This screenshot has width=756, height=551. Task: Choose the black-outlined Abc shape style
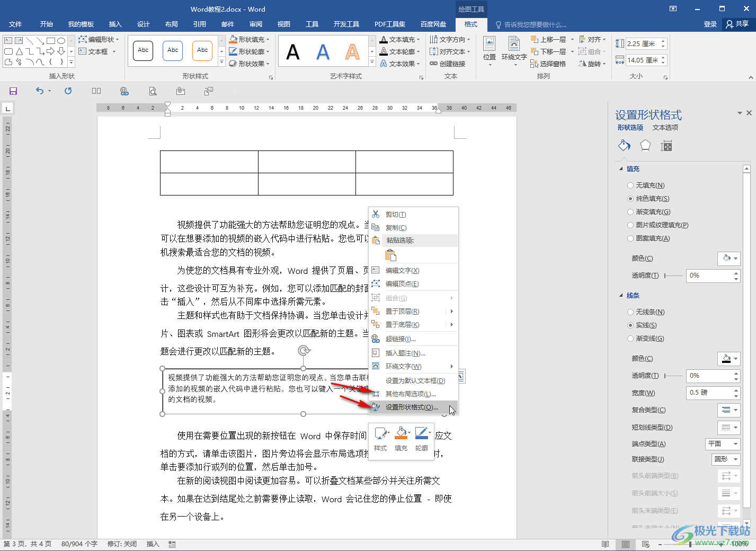click(143, 51)
